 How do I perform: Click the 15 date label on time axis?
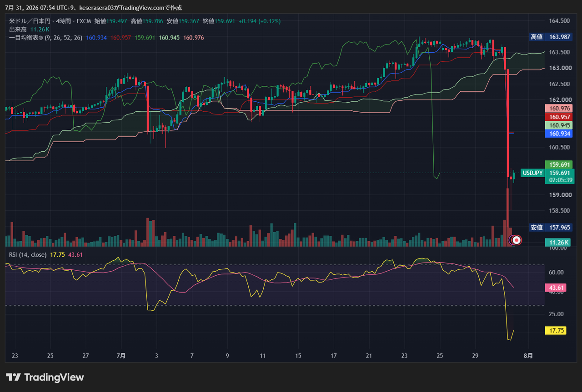click(298, 356)
